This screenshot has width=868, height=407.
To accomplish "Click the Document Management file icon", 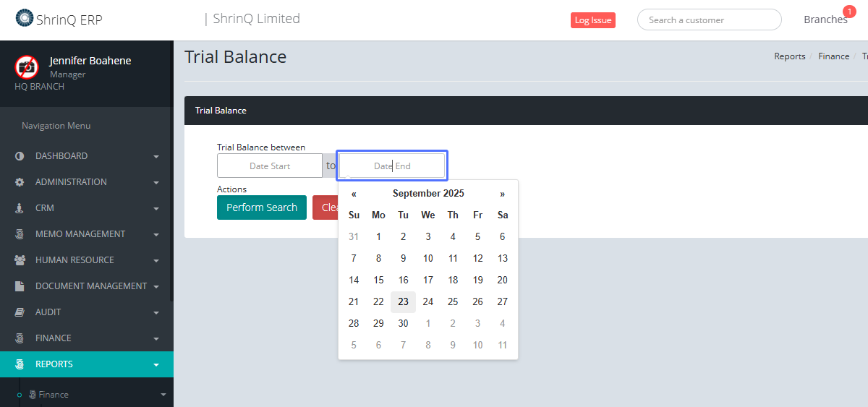I will coord(20,286).
